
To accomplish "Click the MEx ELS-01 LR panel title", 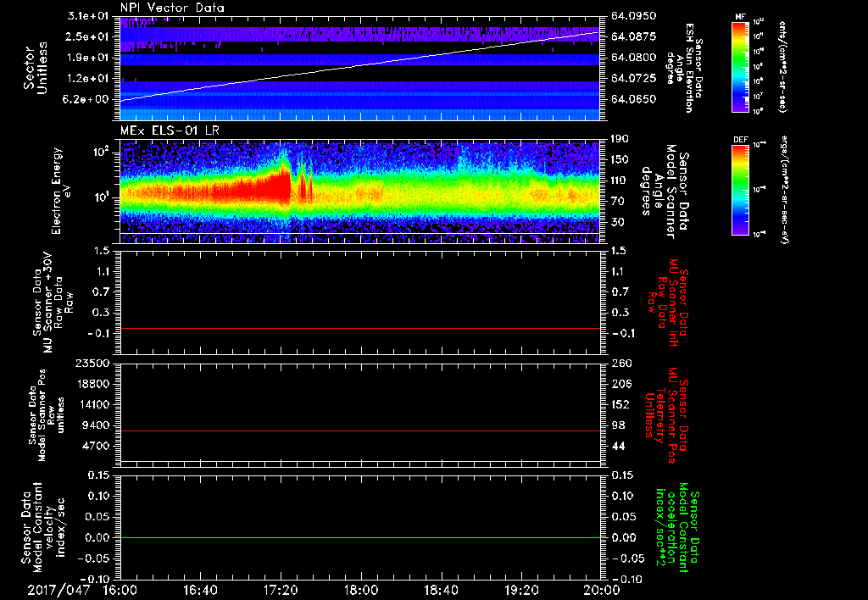I will coord(170,131).
